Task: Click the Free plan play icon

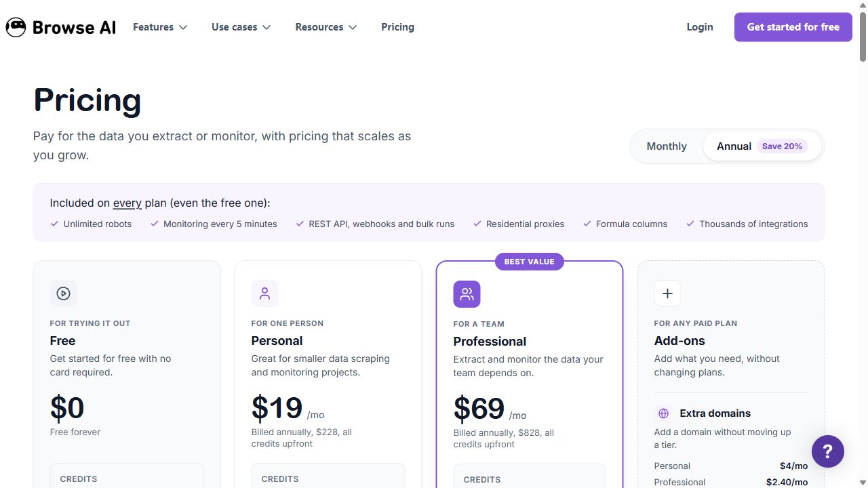Action: point(63,293)
